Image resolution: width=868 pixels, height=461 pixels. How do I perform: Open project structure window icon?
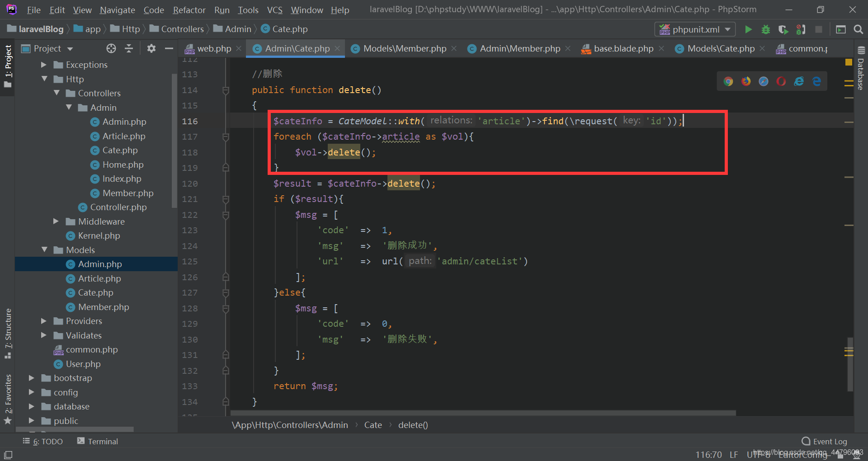[x=840, y=29]
